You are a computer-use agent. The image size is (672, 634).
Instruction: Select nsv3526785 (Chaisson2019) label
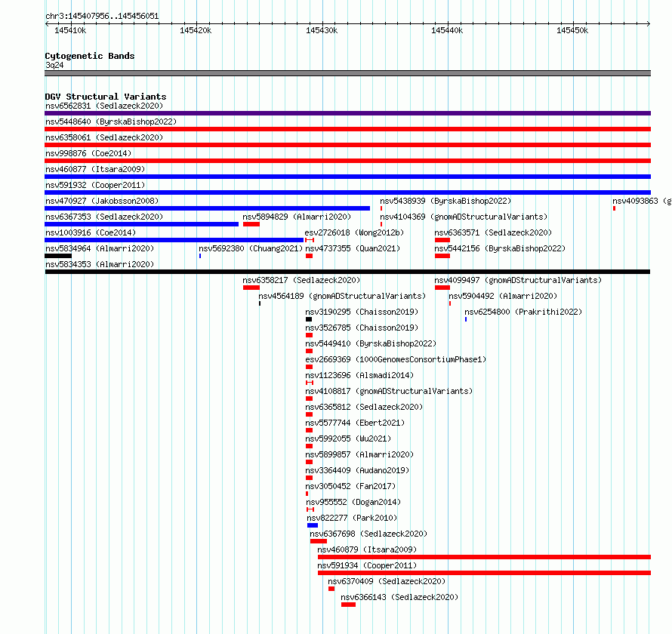pyautogui.click(x=362, y=328)
